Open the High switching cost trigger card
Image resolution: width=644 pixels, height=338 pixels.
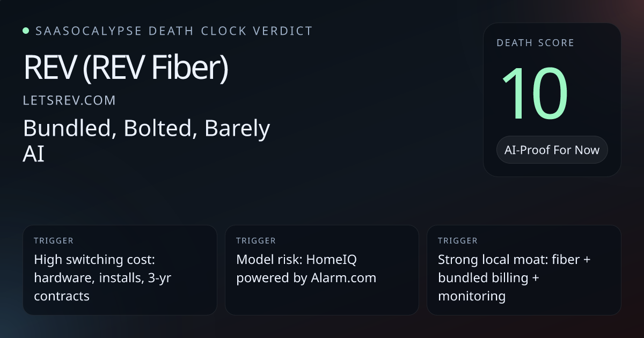tap(120, 270)
